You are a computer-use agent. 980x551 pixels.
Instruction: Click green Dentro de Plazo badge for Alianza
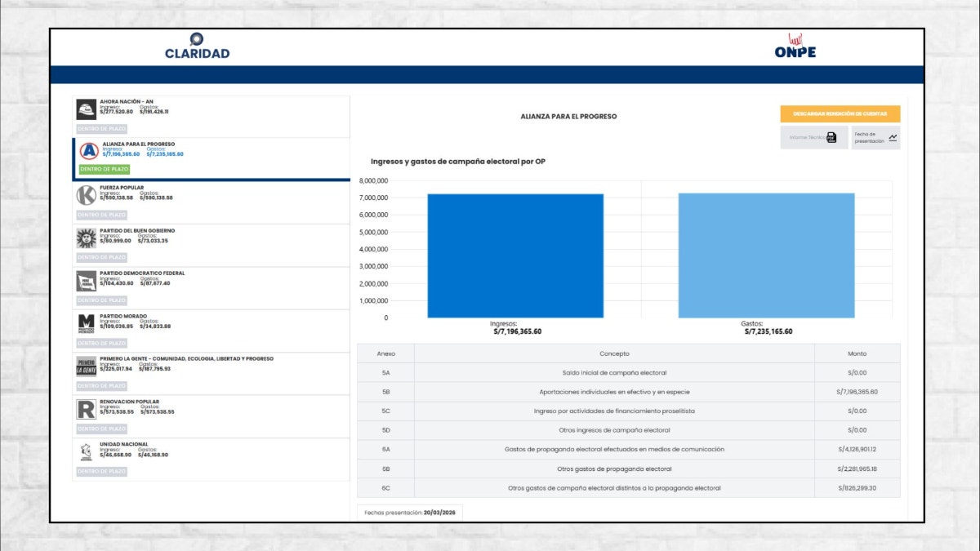point(104,169)
